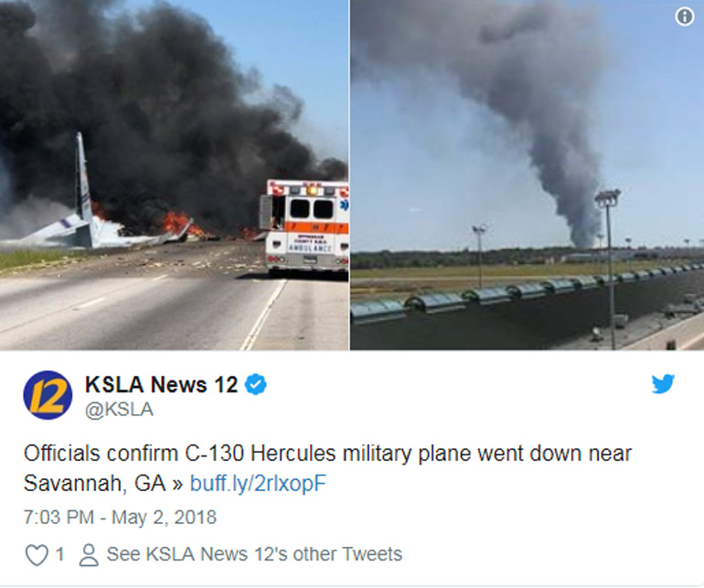Click the word Savannah in the tweet
The image size is (704, 588).
click(x=71, y=484)
